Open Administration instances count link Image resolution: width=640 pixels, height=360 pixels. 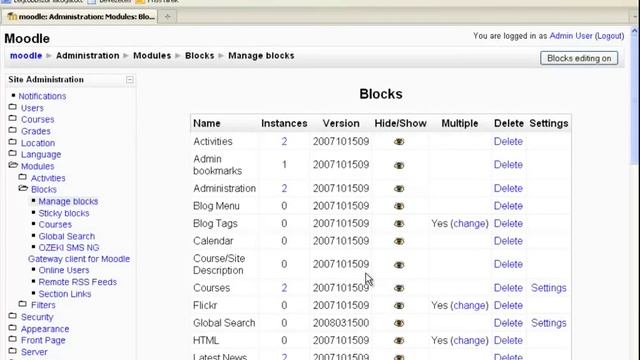pyautogui.click(x=284, y=189)
